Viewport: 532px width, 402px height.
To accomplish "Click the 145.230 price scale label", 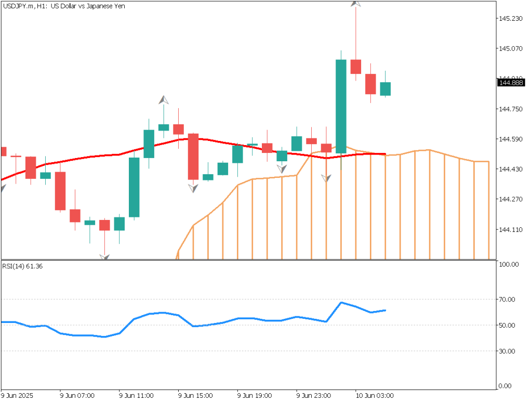I will pos(510,18).
